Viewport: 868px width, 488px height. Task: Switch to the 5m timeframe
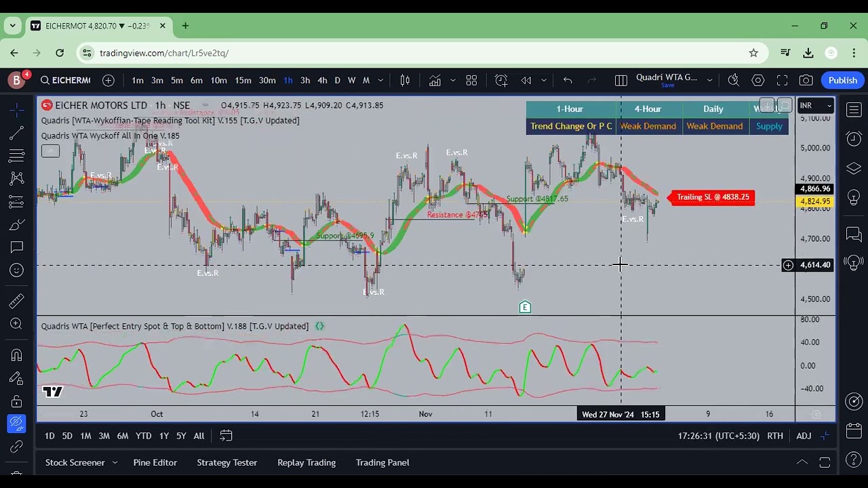(x=177, y=80)
